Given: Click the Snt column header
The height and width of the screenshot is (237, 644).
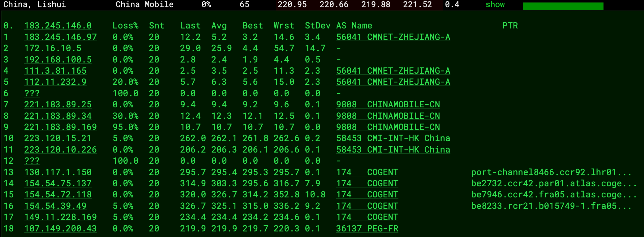Looking at the screenshot, I should click(x=157, y=26).
